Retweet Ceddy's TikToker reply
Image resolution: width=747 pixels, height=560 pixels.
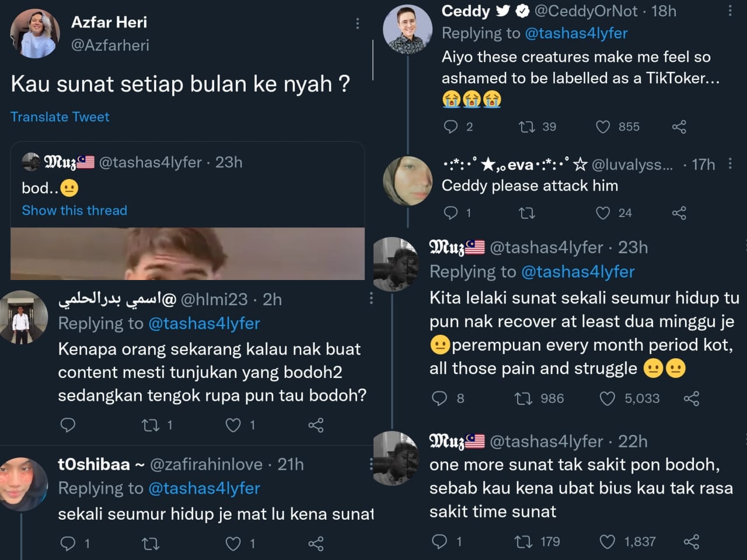[526, 127]
